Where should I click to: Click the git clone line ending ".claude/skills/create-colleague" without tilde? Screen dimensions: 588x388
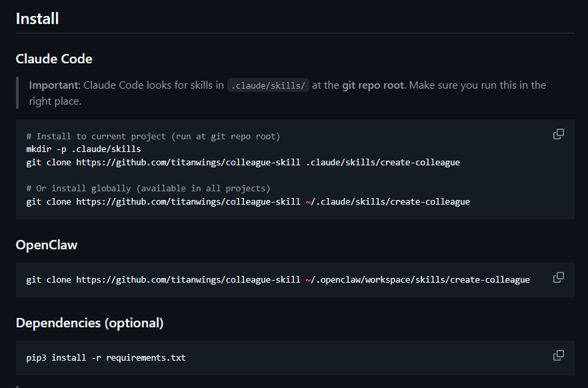pos(243,162)
